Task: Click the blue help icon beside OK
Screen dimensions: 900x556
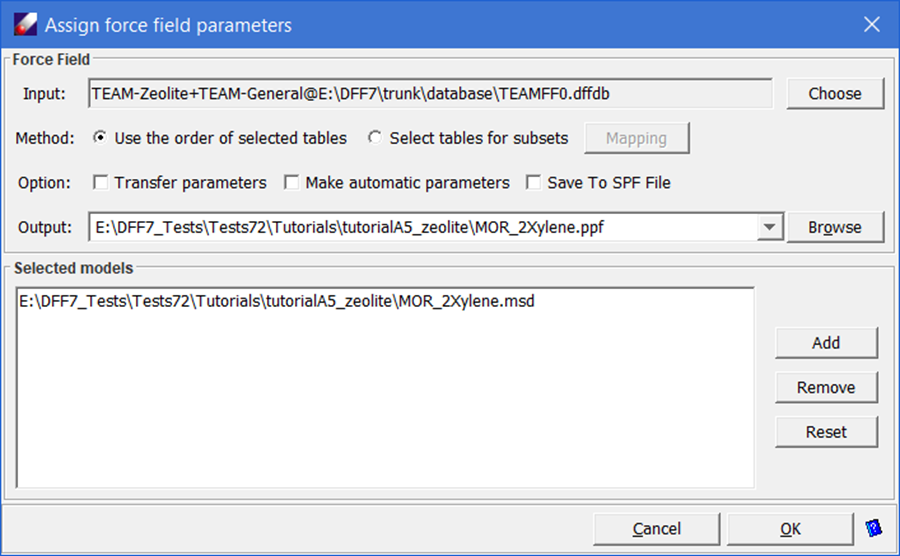Action: pos(874,528)
